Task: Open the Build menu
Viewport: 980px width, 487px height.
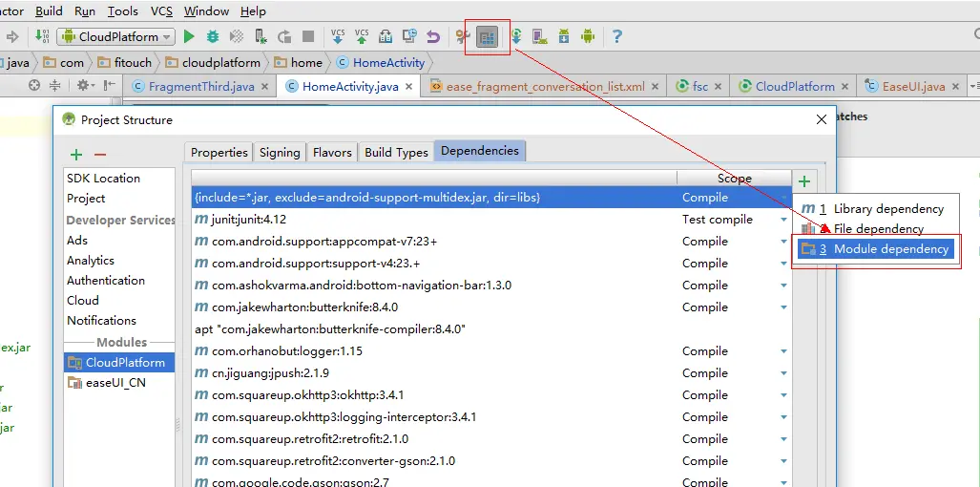Action: (x=49, y=11)
